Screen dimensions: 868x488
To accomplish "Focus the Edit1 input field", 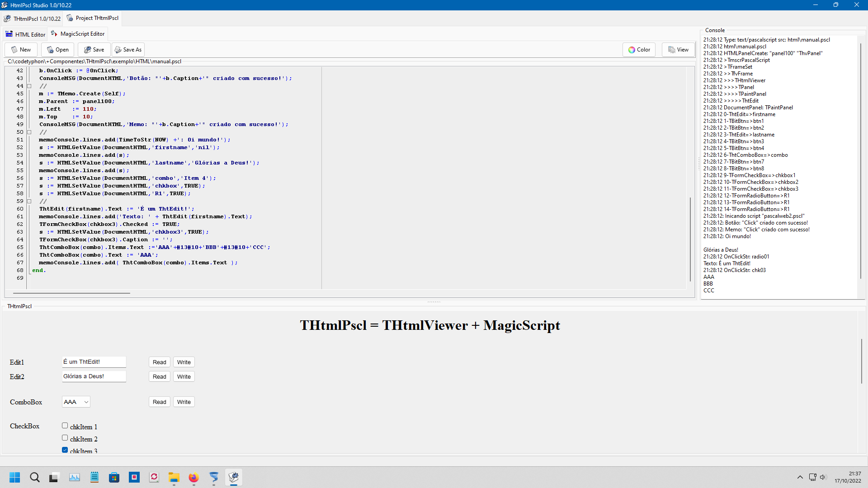I will (94, 362).
